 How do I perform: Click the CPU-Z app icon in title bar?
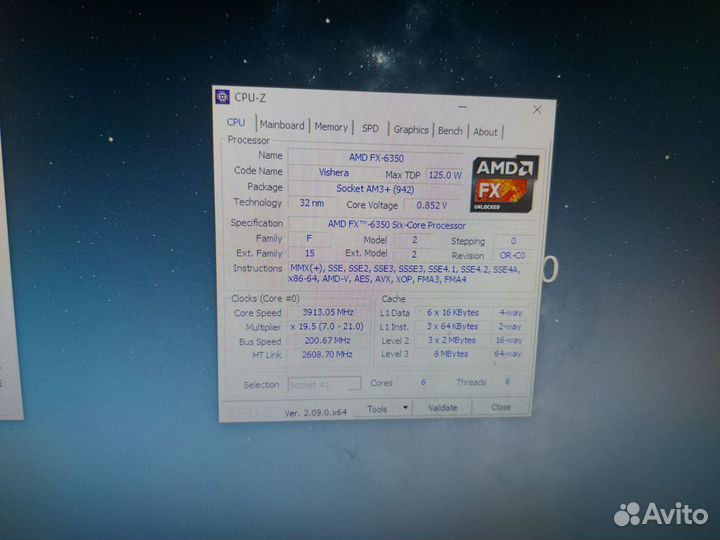pyautogui.click(x=222, y=97)
